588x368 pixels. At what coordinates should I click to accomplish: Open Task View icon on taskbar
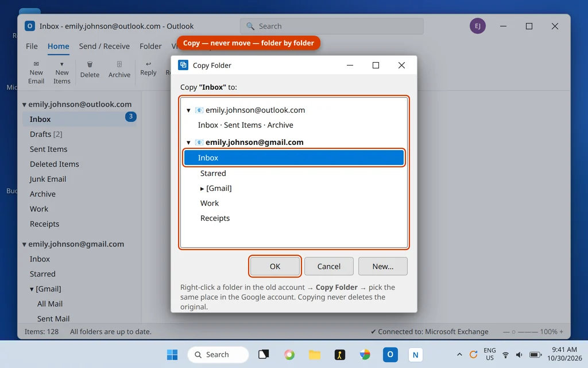pyautogui.click(x=264, y=354)
